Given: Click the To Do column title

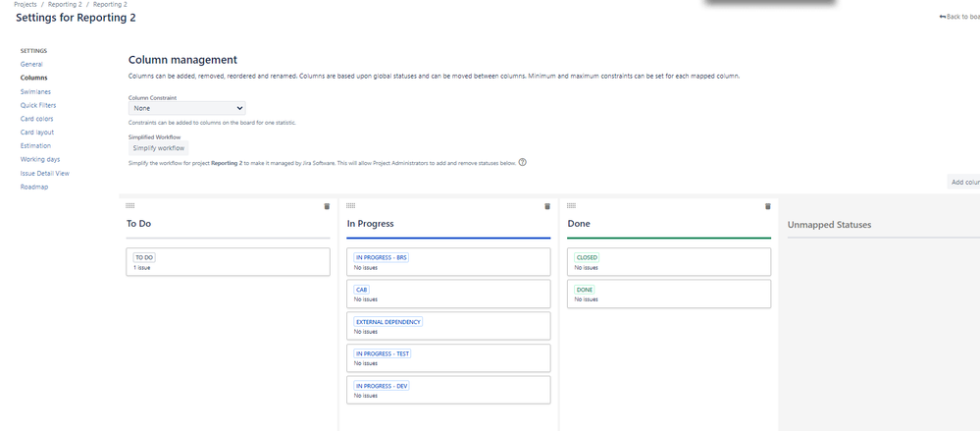Looking at the screenshot, I should [138, 223].
